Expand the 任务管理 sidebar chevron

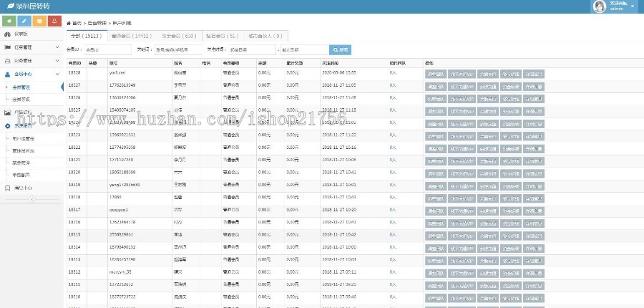pyautogui.click(x=57, y=47)
